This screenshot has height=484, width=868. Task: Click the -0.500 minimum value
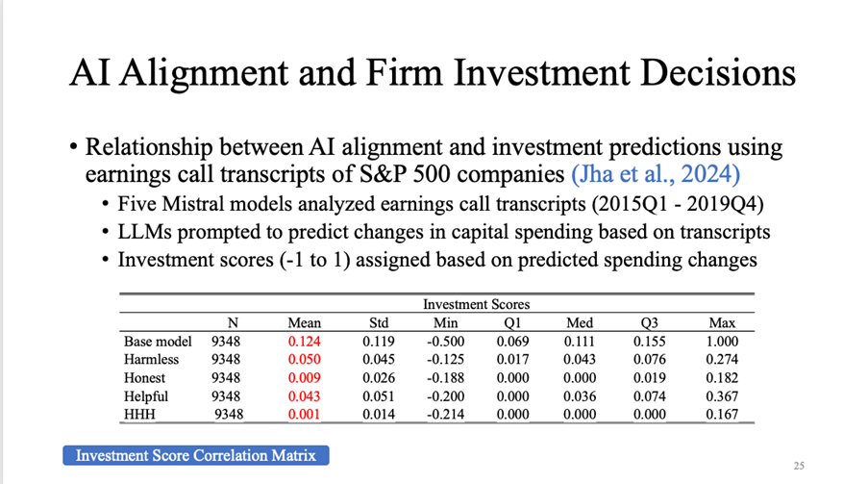(445, 342)
